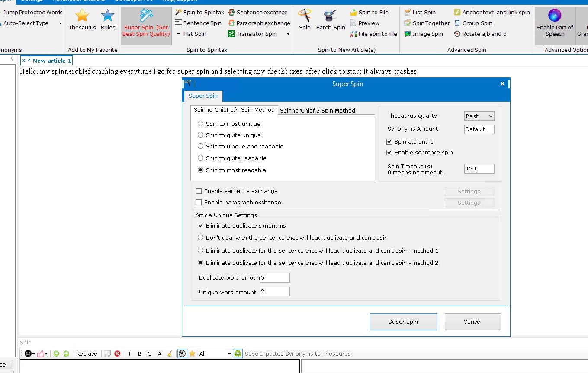
Task: Select Spin to most unique option
Action: (201, 124)
